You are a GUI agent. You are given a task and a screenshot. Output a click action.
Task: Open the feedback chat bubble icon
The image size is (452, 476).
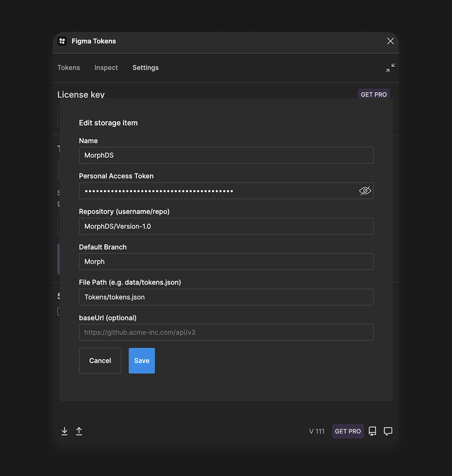coord(388,431)
